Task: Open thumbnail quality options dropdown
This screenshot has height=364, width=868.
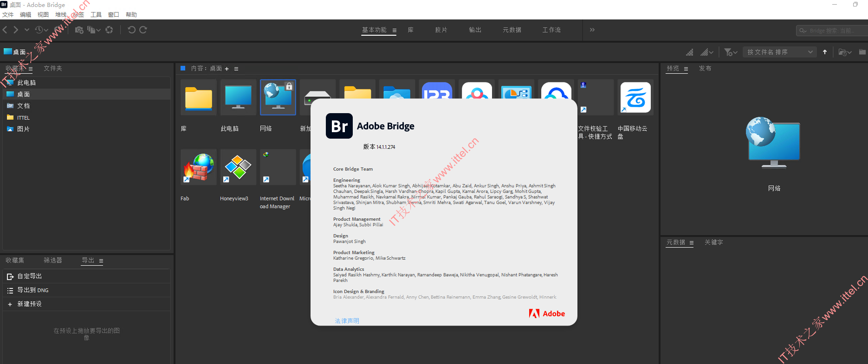Action: pyautogui.click(x=707, y=52)
